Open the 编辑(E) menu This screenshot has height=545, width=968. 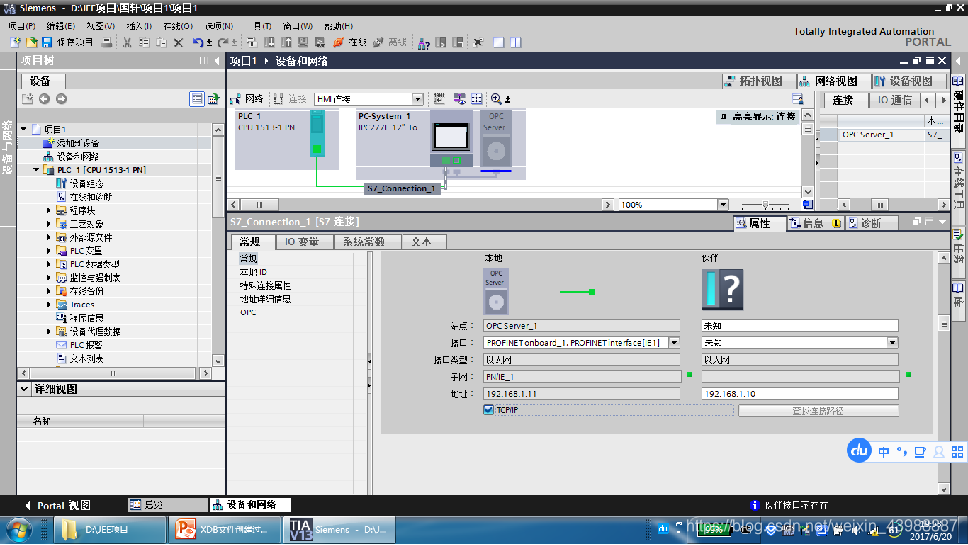[x=60, y=26]
